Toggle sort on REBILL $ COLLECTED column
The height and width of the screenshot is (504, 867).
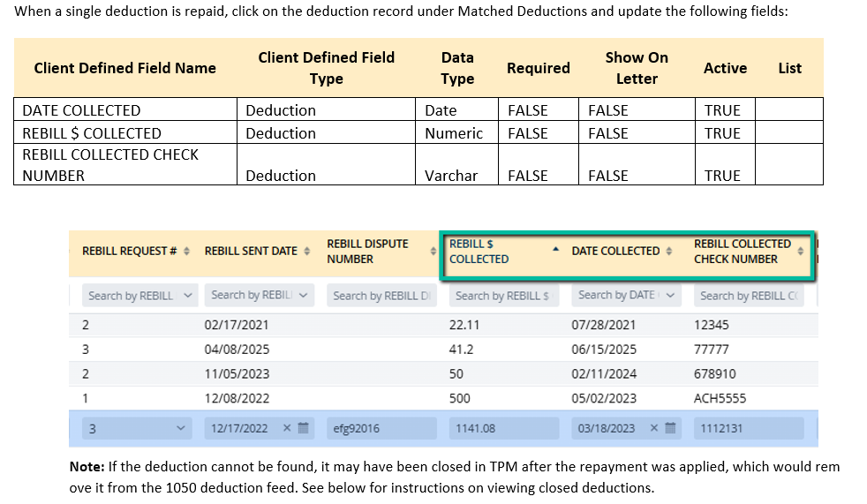(555, 251)
